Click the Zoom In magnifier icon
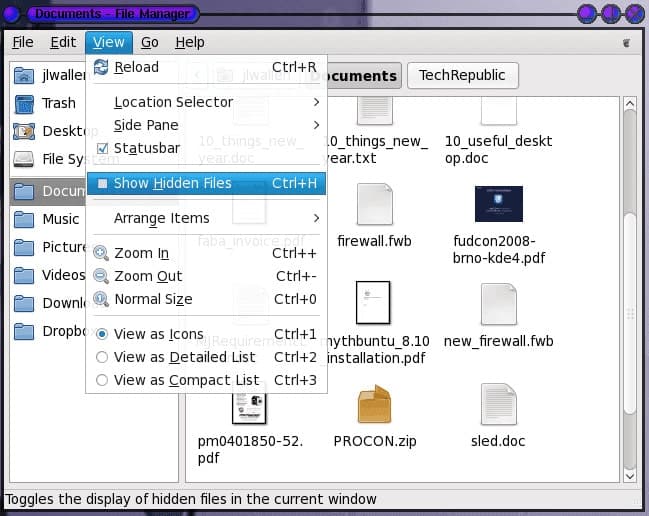The height and width of the screenshot is (516, 649). point(101,253)
